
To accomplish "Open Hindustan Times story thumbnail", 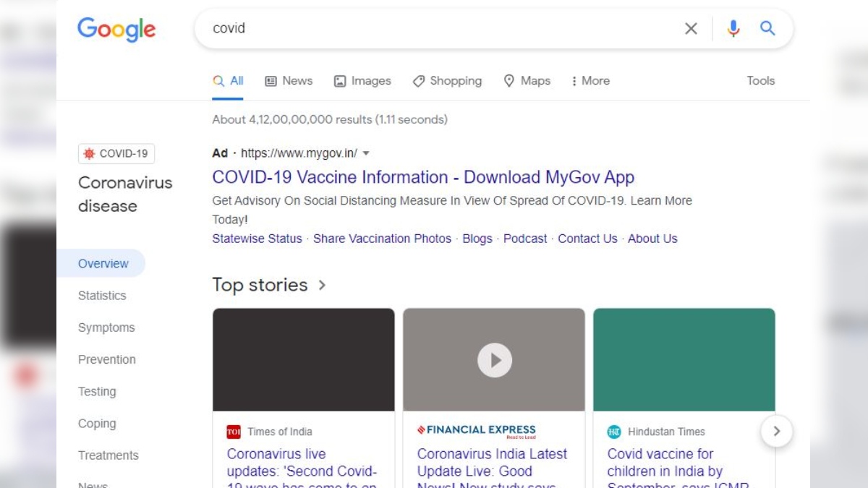I will pos(684,360).
